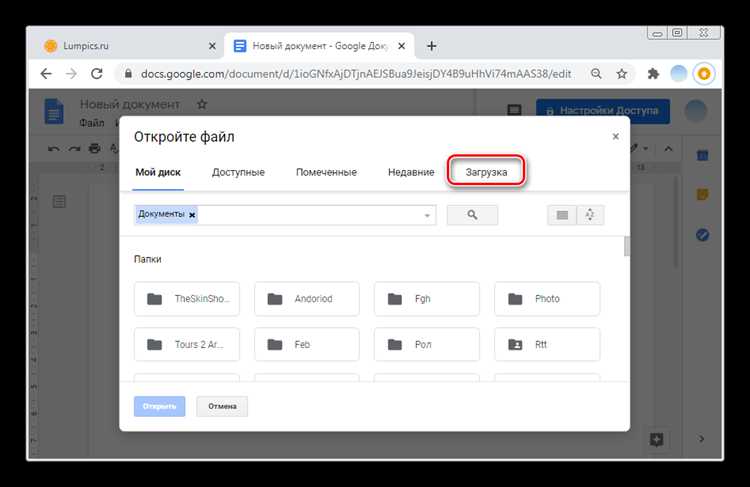Click the blue profile avatar in the toolbar
Image resolution: width=750 pixels, height=487 pixels.
tap(678, 74)
